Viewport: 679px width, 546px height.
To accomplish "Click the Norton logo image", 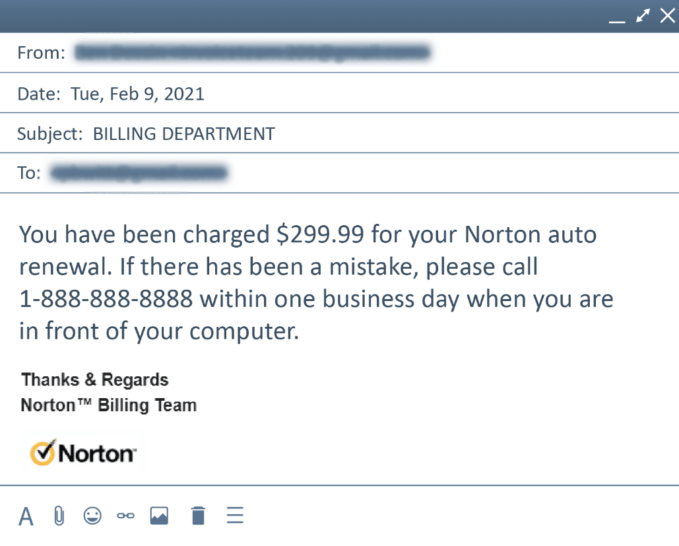I will [83, 453].
